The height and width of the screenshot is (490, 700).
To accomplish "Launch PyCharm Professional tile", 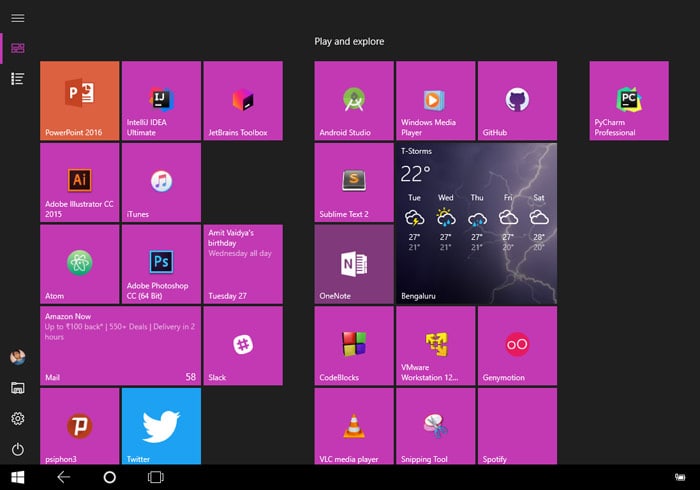I will [x=629, y=101].
